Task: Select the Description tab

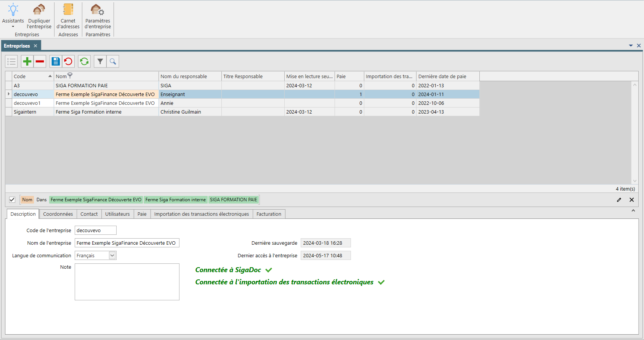Action: click(23, 214)
